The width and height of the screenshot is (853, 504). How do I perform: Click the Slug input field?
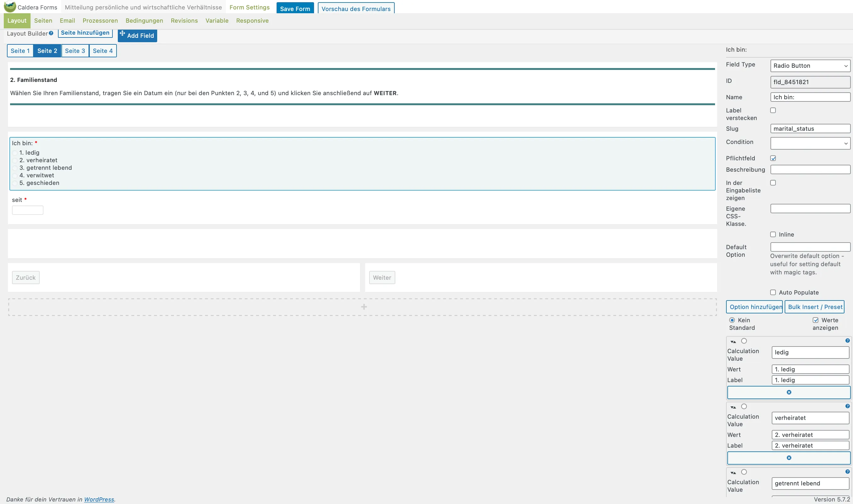pyautogui.click(x=810, y=129)
